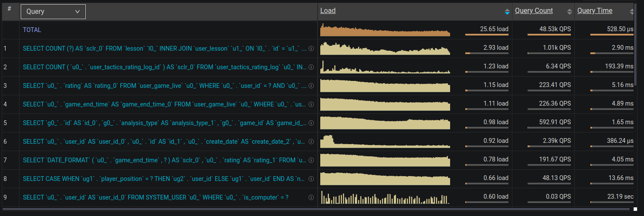The width and height of the screenshot is (644, 216).
Task: Show info for the SYSTEM_USER query
Action: pyautogui.click(x=311, y=198)
